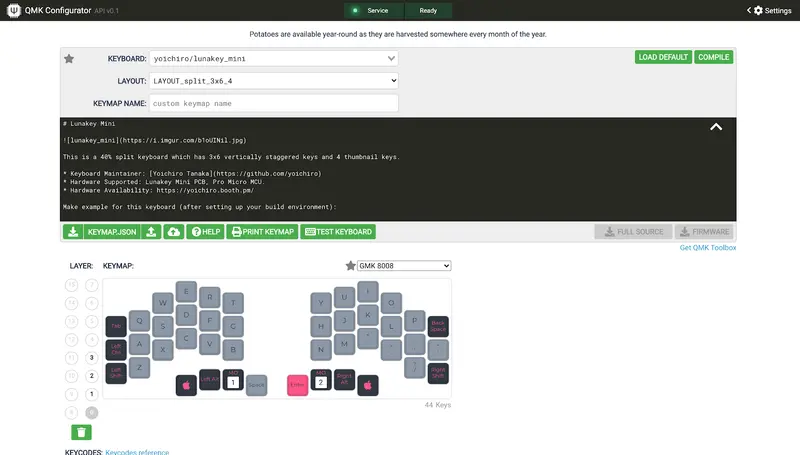
Task: Select the E key on keymap
Action: coord(186,292)
